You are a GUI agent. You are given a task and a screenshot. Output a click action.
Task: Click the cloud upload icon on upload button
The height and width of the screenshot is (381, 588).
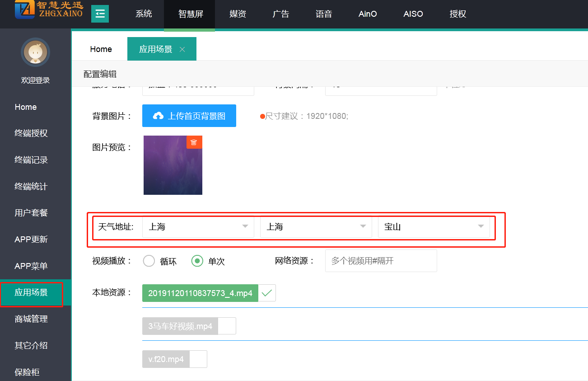[x=158, y=116]
